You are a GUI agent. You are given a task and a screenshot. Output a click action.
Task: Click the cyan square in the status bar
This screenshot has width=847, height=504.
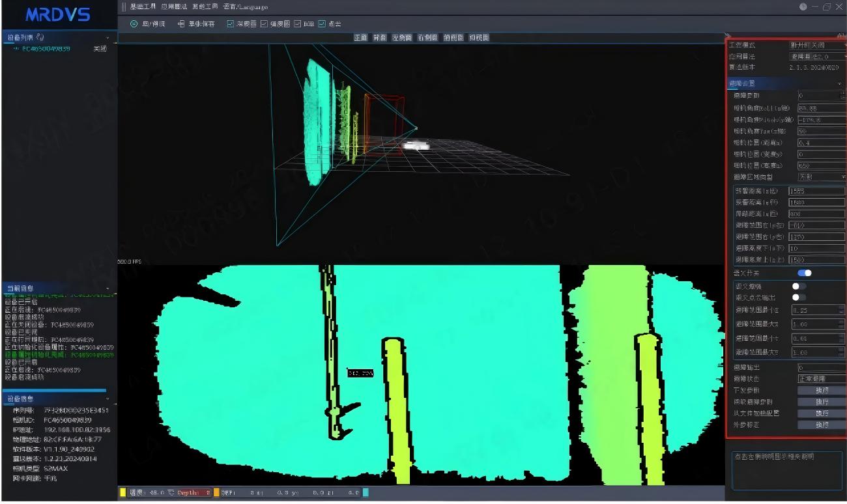pos(366,493)
